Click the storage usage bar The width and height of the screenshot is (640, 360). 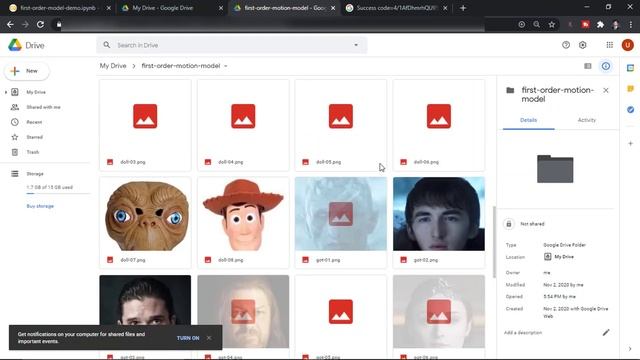pyautogui.click(x=58, y=194)
